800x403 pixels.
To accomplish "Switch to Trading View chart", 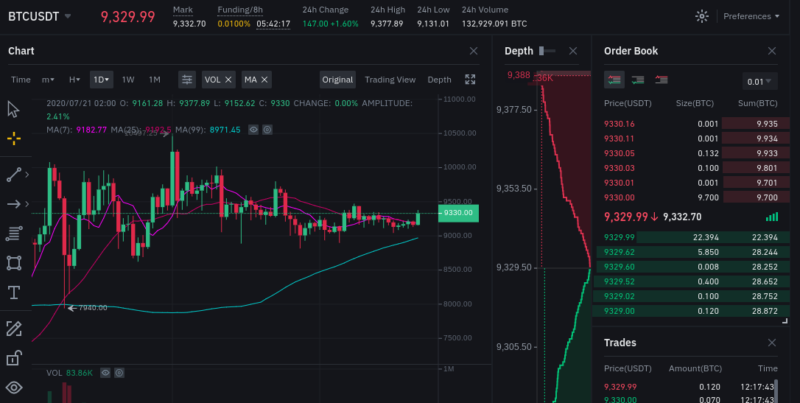I will [x=390, y=80].
